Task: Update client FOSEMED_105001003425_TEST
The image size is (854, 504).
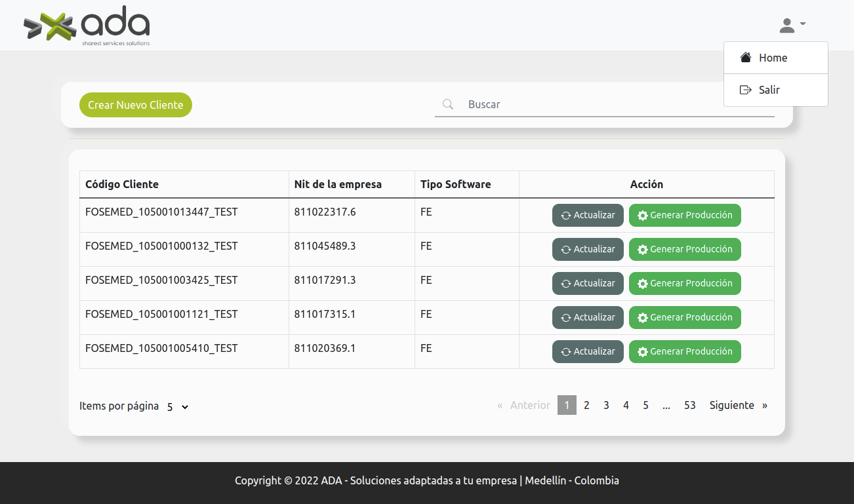Action: [x=588, y=283]
